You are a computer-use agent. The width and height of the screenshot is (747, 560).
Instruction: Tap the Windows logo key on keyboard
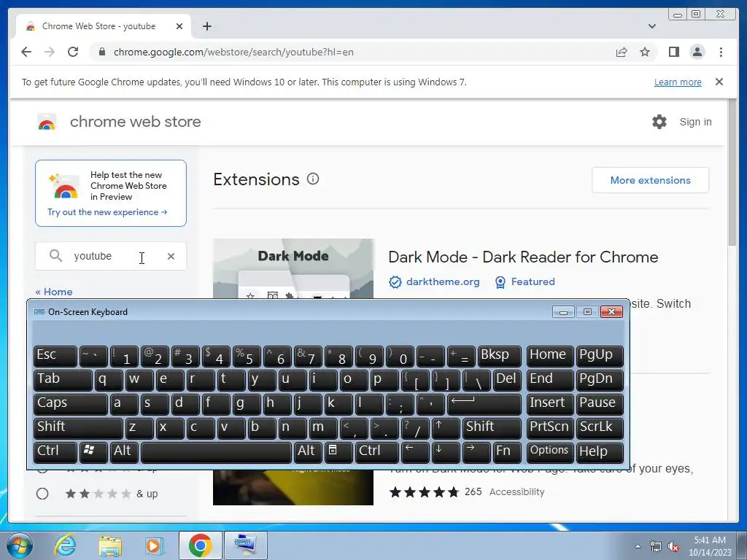(x=93, y=452)
